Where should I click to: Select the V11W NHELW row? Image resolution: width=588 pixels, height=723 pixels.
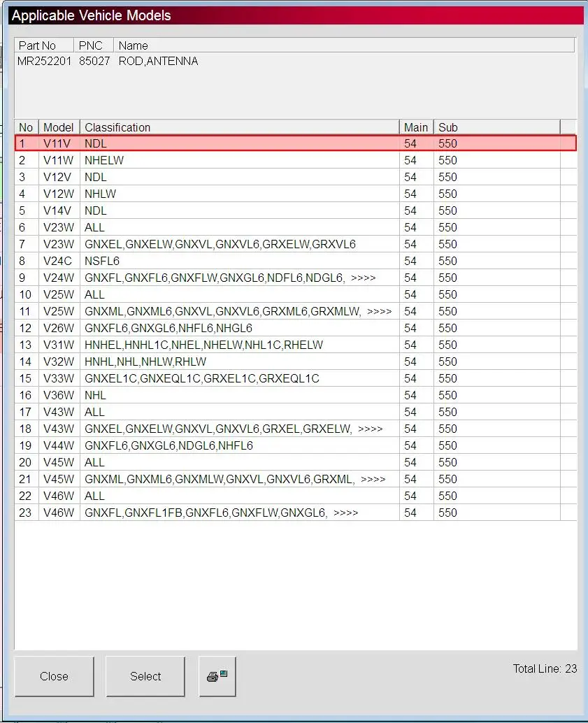coord(296,160)
